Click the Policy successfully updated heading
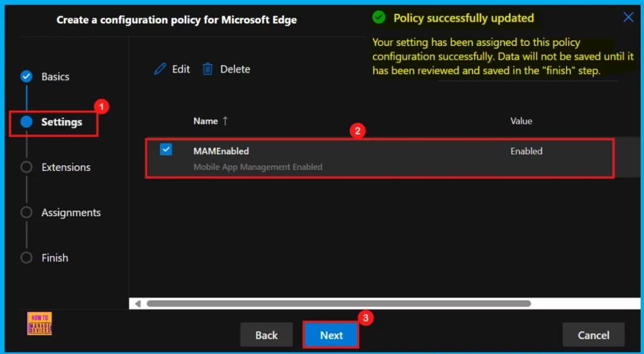Screen dimensions: 644x354 [464, 18]
